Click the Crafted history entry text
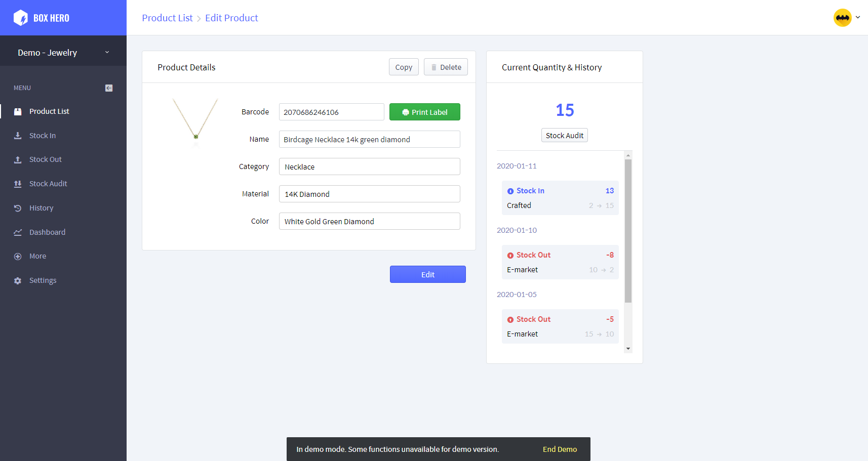Screen dimensions: 868x461 (519, 205)
